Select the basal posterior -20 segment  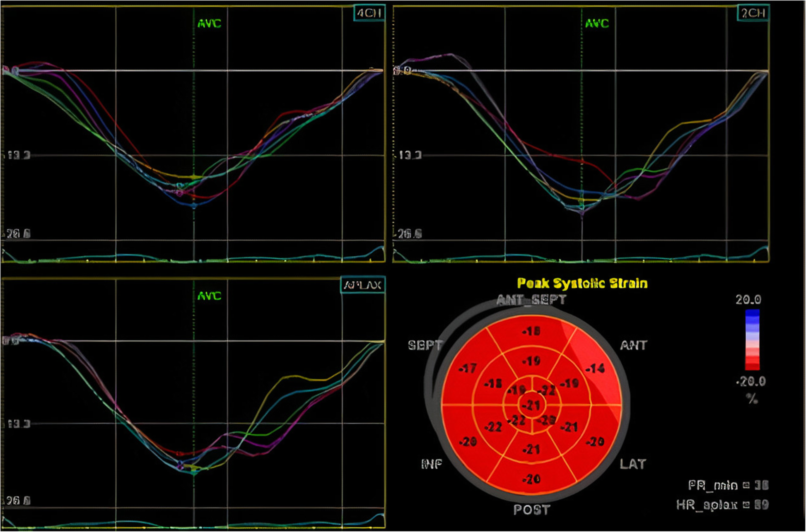pos(531,479)
